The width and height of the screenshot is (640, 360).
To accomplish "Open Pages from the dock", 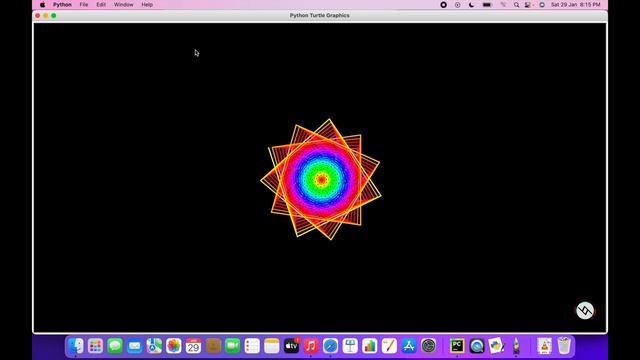I will pyautogui.click(x=389, y=346).
